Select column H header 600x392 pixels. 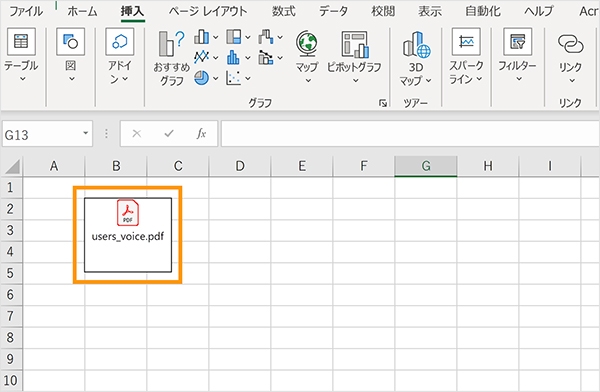pyautogui.click(x=488, y=167)
